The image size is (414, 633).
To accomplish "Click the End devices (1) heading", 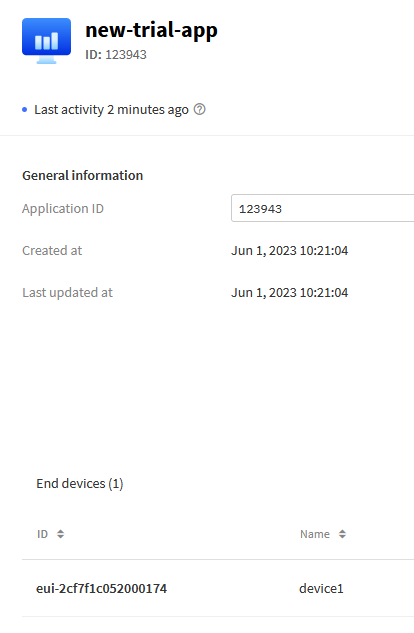I will [79, 483].
